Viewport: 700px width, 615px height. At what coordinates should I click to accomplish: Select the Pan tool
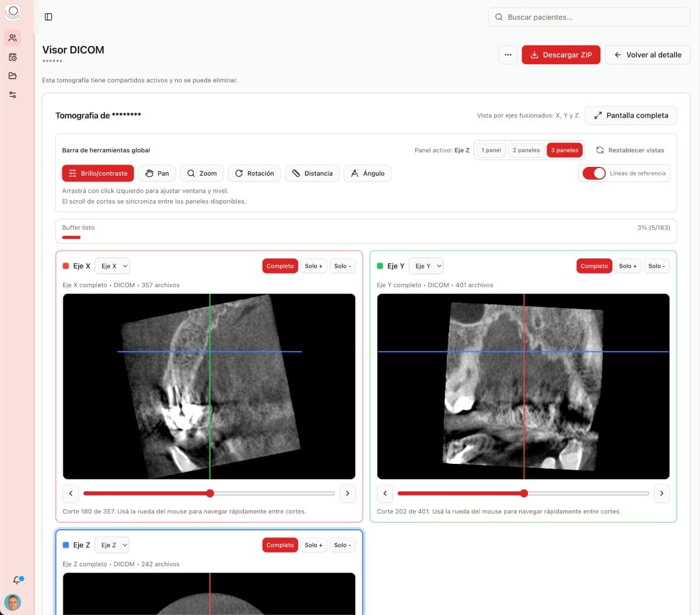pos(157,173)
